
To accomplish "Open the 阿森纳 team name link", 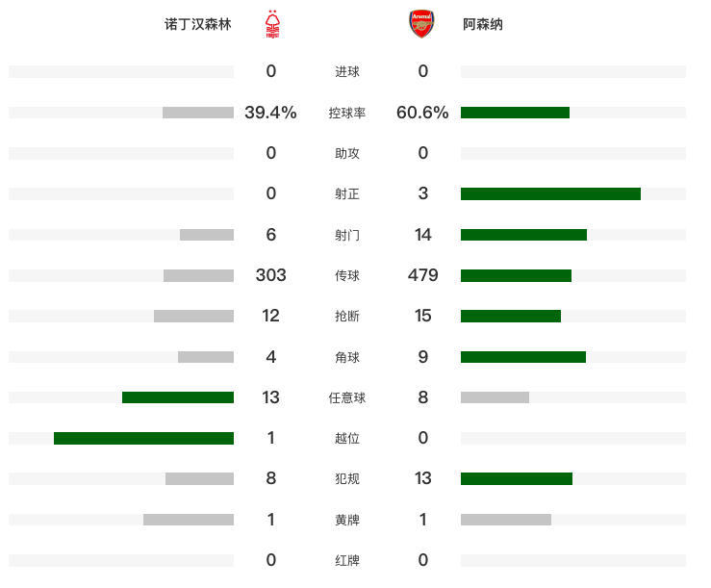I will pyautogui.click(x=483, y=24).
